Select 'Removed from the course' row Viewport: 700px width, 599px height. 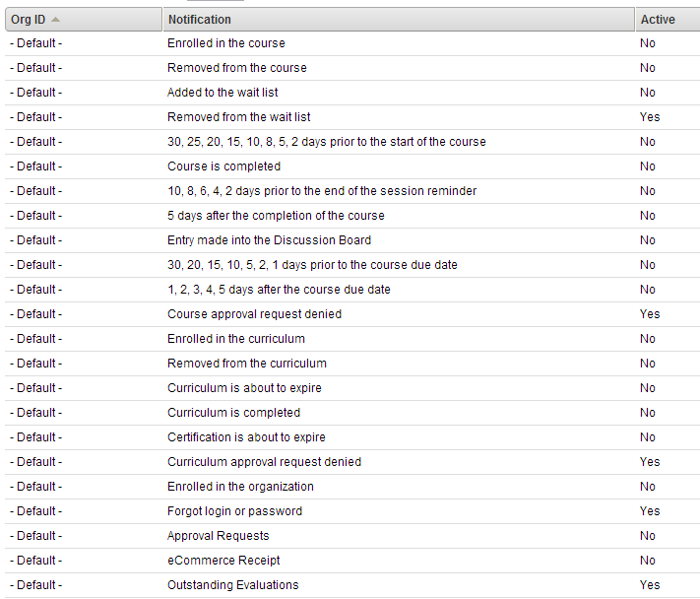tap(237, 68)
